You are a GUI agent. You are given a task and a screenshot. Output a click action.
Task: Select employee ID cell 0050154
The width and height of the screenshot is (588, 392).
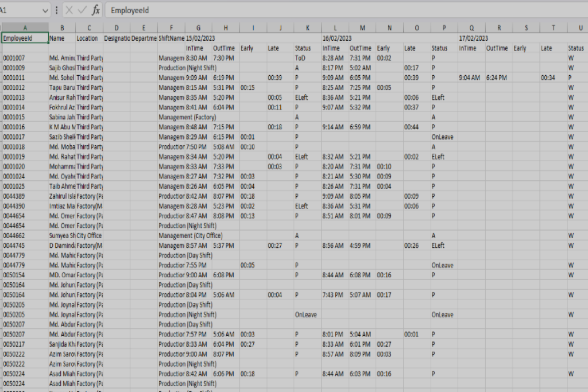pyautogui.click(x=25, y=275)
